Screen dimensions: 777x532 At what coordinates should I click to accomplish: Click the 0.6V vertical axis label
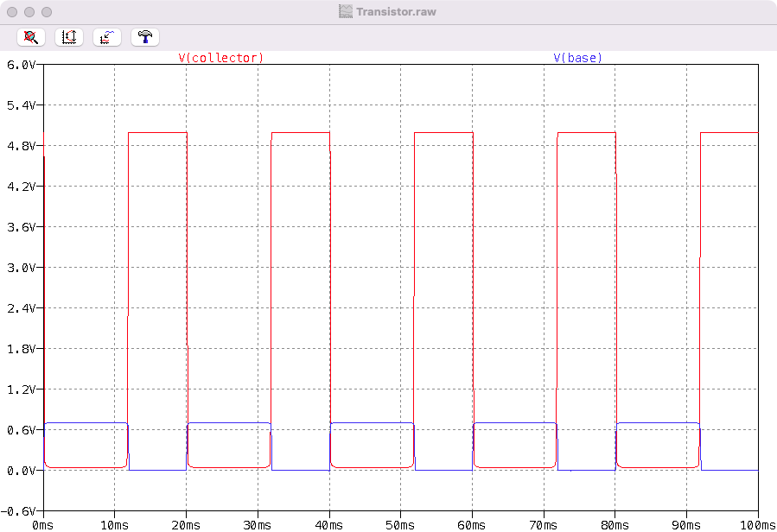[x=21, y=430]
